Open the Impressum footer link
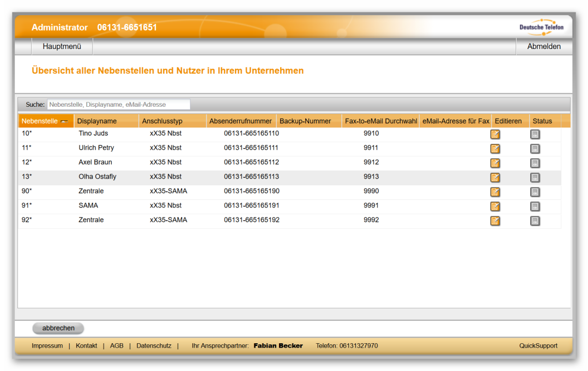The height and width of the screenshot is (371, 588). pyautogui.click(x=47, y=346)
